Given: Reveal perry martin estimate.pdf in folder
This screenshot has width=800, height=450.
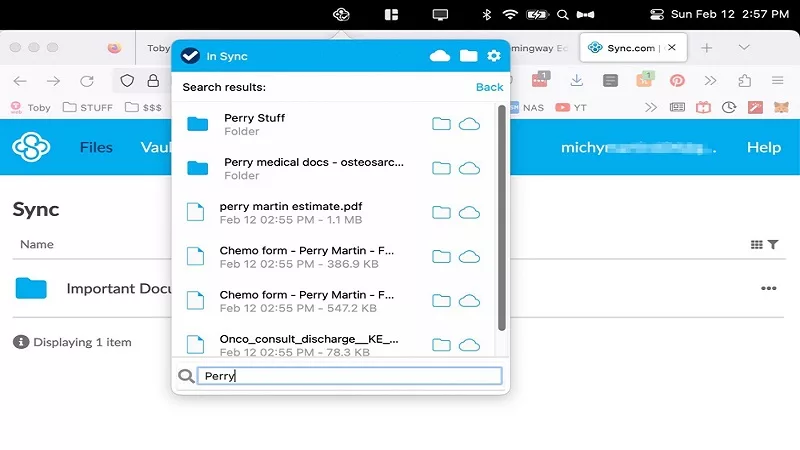Looking at the screenshot, I should [441, 212].
